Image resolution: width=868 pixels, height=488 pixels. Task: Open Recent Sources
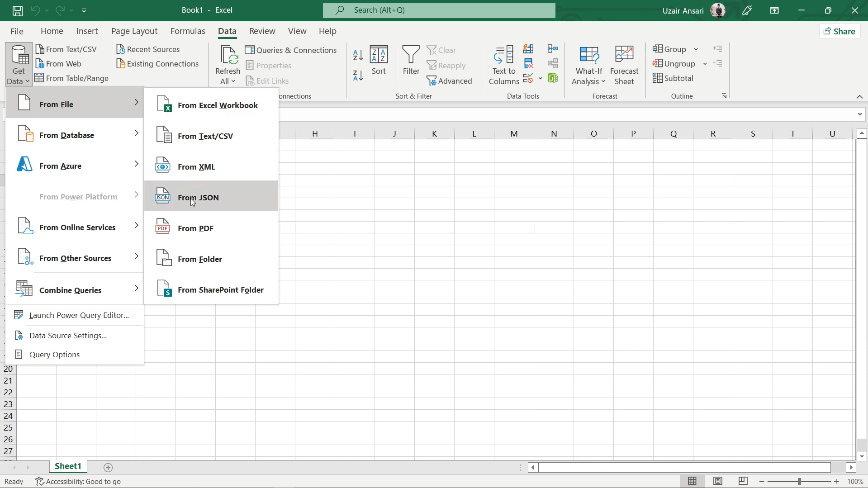[x=148, y=49]
